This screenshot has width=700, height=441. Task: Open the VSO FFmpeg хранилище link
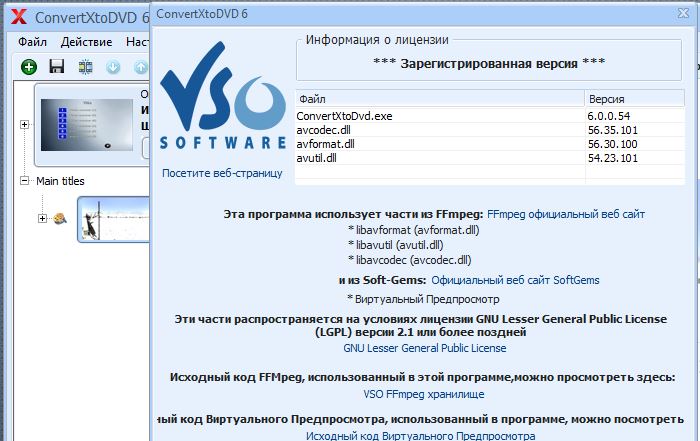tap(424, 394)
